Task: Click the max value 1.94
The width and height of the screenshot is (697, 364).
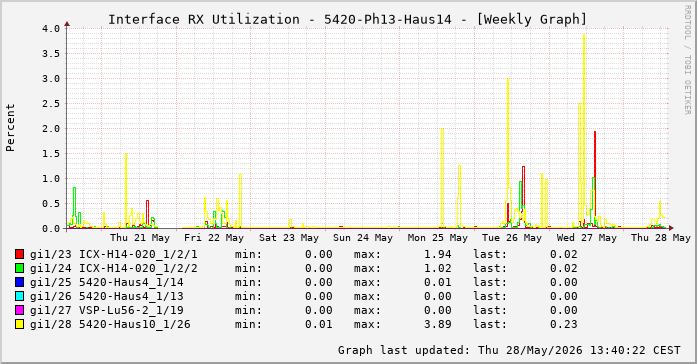Action: tap(437, 254)
